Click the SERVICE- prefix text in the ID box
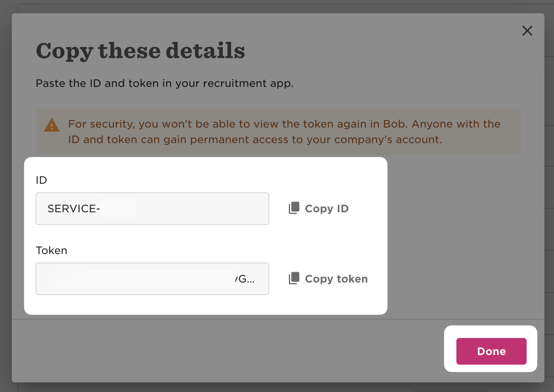Image resolution: width=554 pixels, height=392 pixels. [x=74, y=209]
